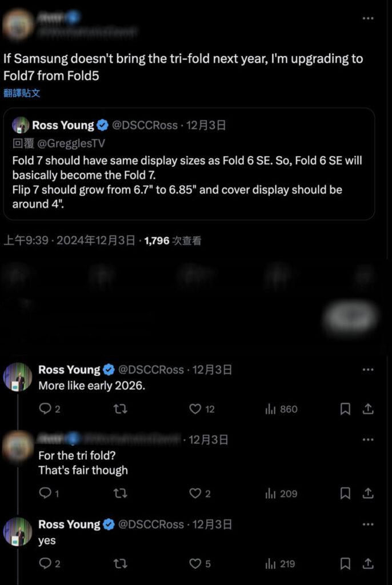View analytics showing 860 views
The image size is (392, 585).
coord(281,409)
